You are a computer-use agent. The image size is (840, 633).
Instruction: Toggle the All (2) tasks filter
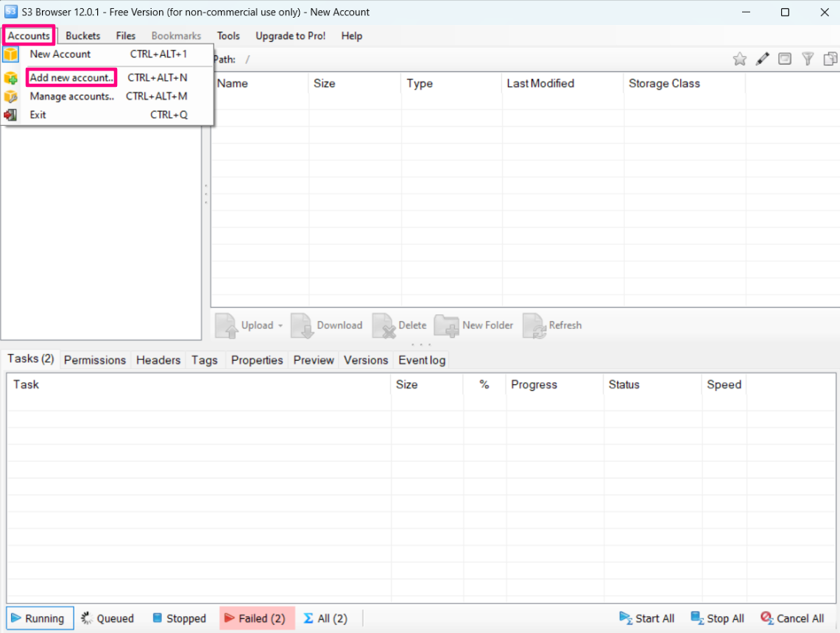325,618
